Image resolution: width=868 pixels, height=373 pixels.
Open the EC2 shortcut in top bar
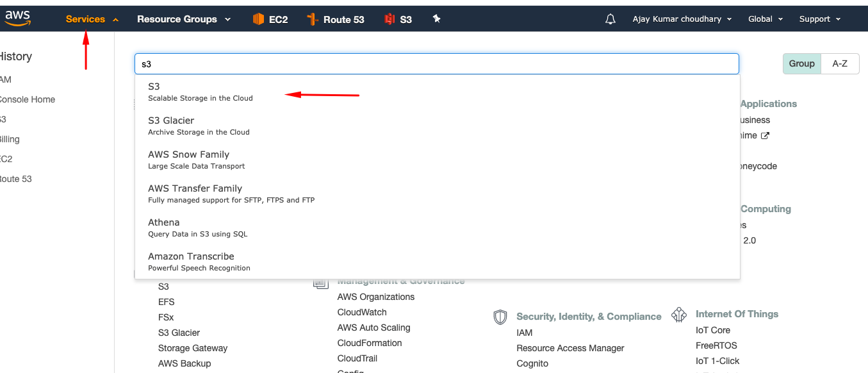pyautogui.click(x=270, y=19)
